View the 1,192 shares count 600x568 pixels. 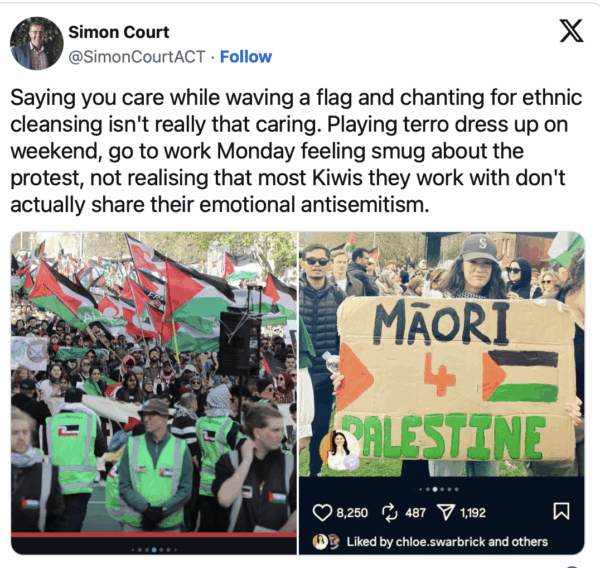473,513
